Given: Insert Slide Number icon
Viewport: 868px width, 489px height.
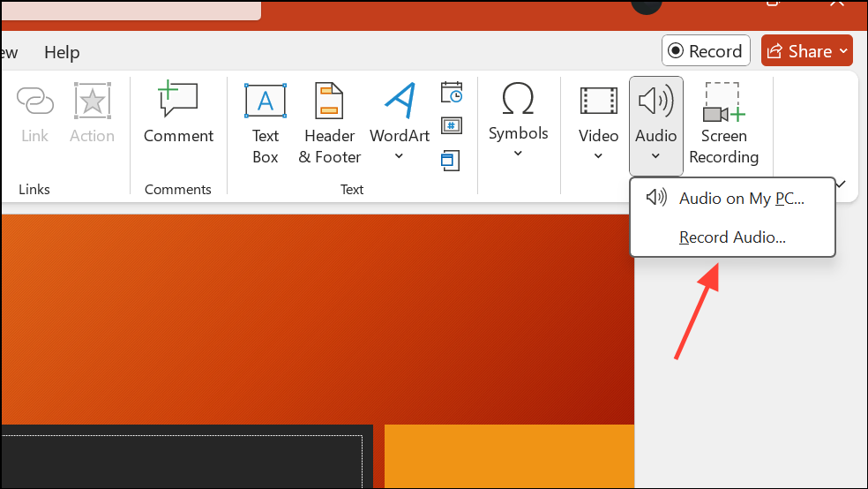Looking at the screenshot, I should (x=451, y=125).
